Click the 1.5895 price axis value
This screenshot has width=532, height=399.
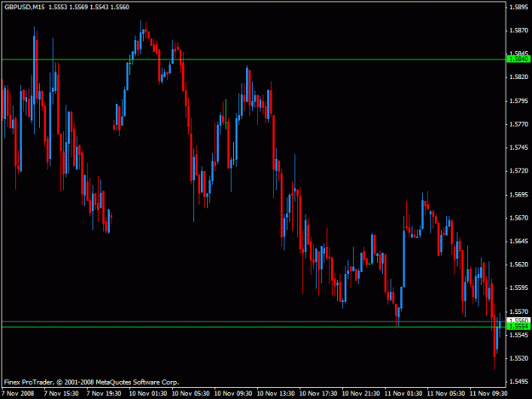pos(518,7)
